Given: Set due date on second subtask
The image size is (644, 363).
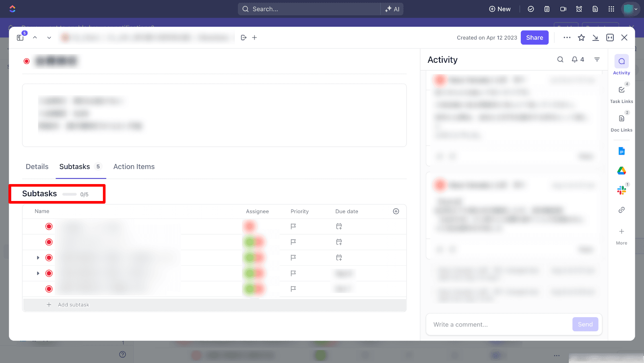Looking at the screenshot, I should pos(339,242).
